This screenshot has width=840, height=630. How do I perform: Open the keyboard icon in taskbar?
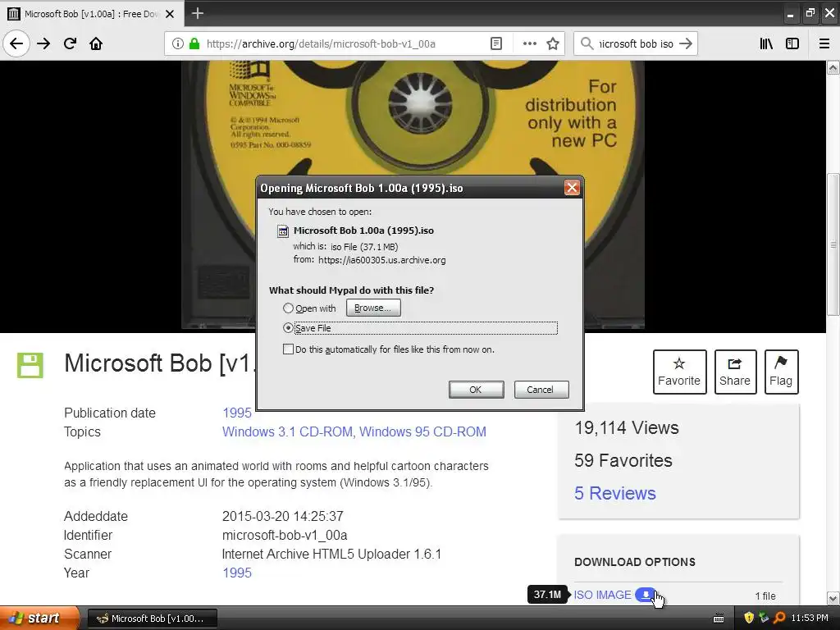click(x=719, y=619)
